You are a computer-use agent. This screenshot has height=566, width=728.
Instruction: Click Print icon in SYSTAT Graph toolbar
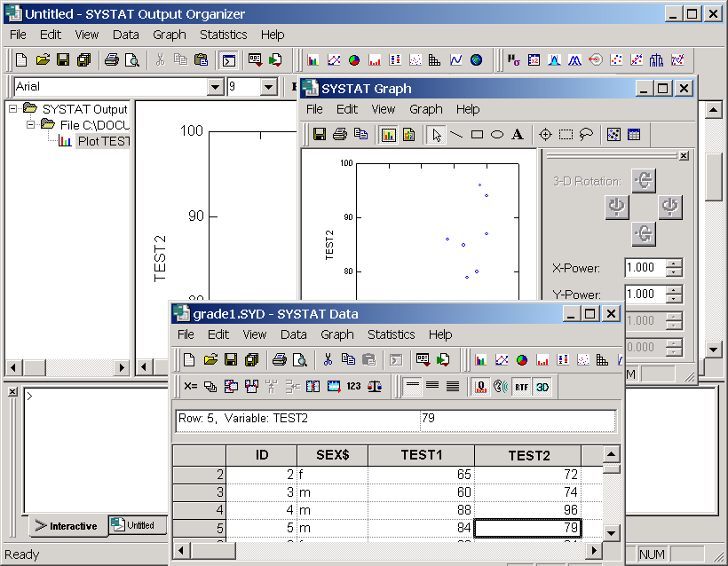[x=340, y=135]
